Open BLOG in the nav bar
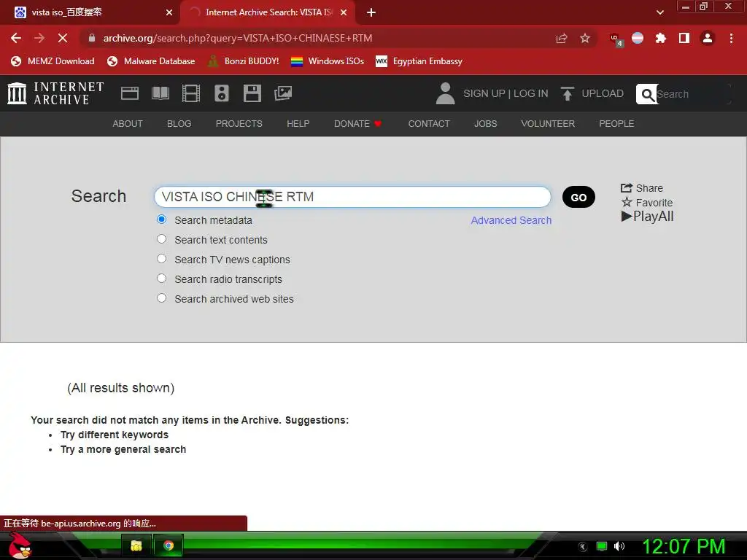The image size is (747, 560). [x=179, y=124]
